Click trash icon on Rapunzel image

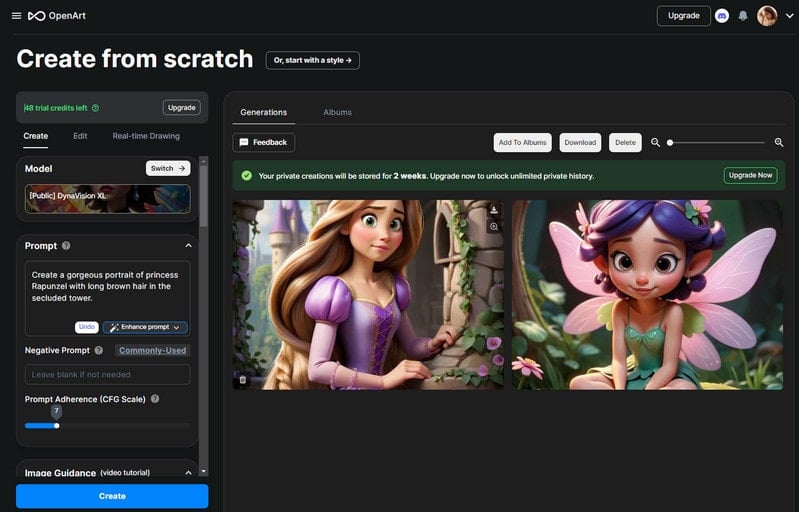point(243,380)
